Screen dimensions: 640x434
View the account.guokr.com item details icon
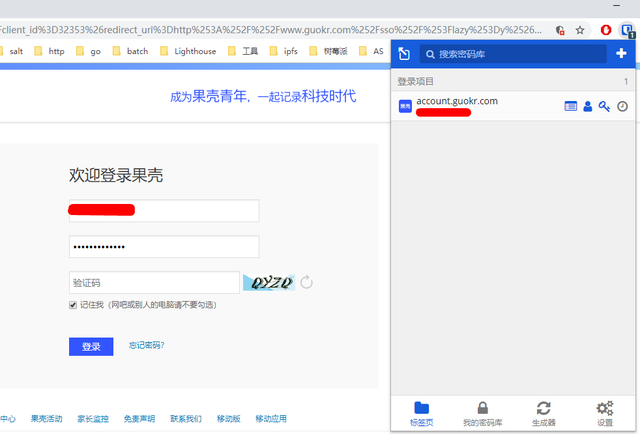coord(570,107)
